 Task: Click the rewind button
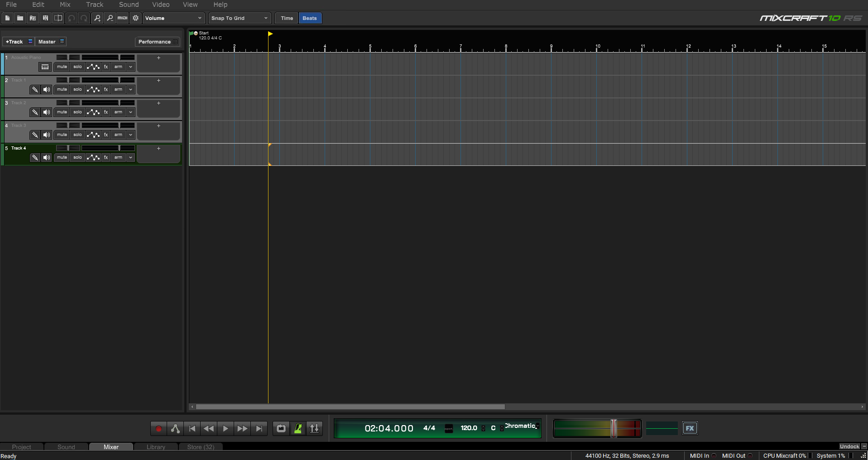pos(209,428)
